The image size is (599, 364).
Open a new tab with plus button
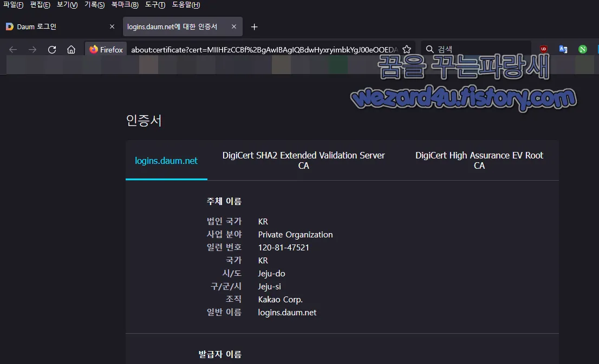(x=255, y=27)
